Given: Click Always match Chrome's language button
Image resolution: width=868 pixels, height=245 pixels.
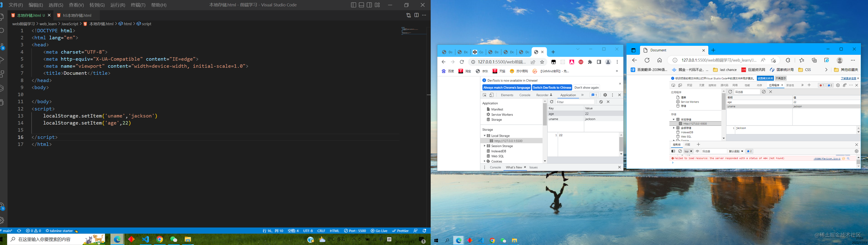Looking at the screenshot, I should tap(506, 87).
